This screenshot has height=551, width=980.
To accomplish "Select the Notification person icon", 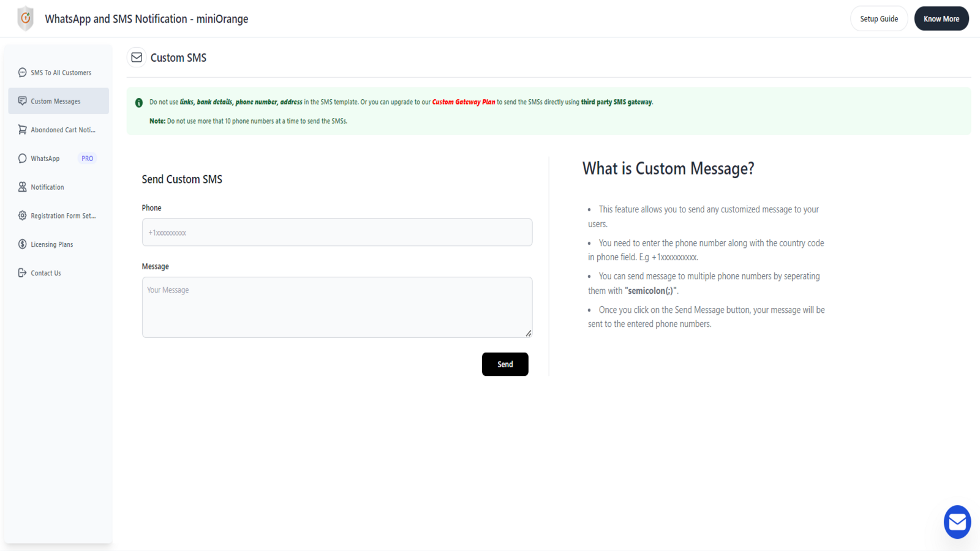I will [x=22, y=187].
